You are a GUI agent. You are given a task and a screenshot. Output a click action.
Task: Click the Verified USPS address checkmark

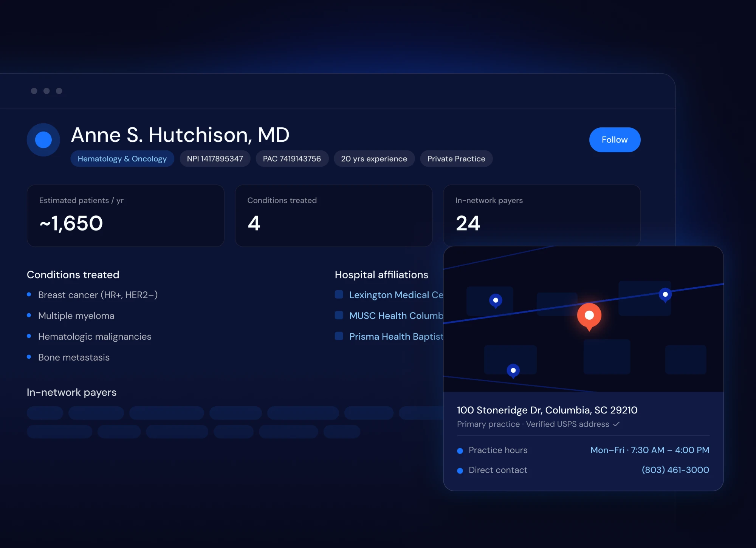616,424
